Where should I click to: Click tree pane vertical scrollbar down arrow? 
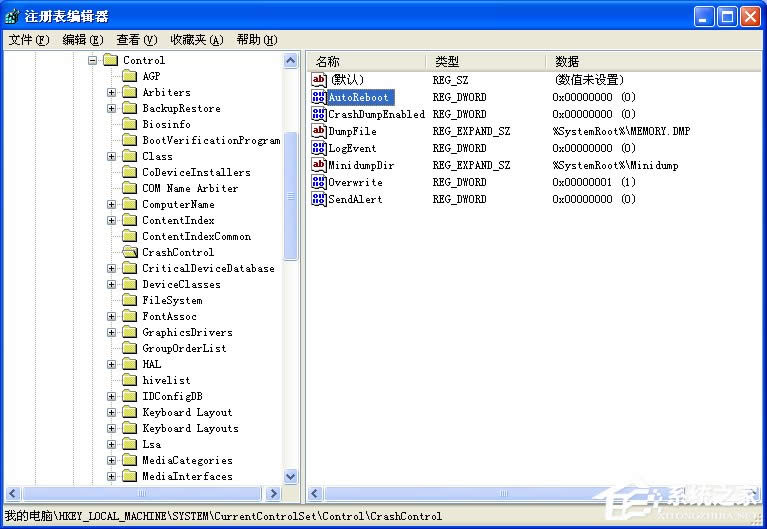coord(291,477)
